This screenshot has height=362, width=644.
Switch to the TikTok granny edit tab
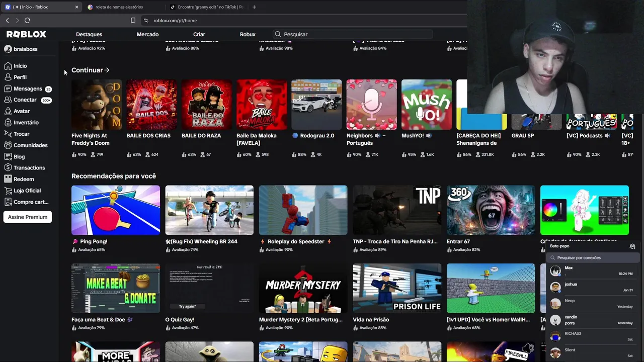(206, 7)
